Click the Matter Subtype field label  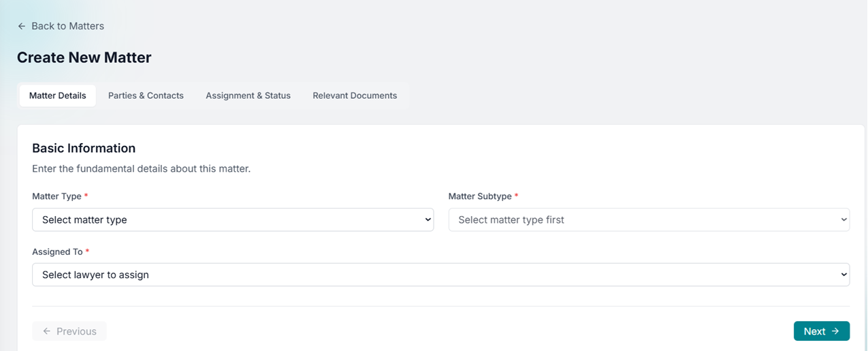click(480, 196)
